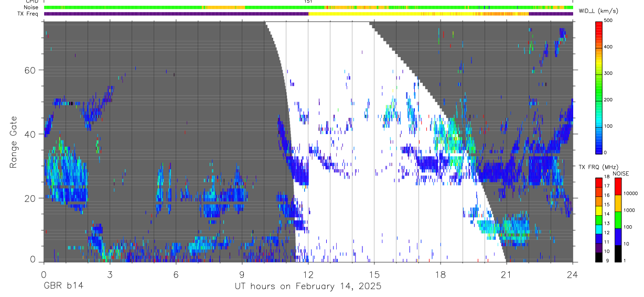The image size is (644, 297).
Task: Click the "GBR b14" radar label
Action: [63, 287]
